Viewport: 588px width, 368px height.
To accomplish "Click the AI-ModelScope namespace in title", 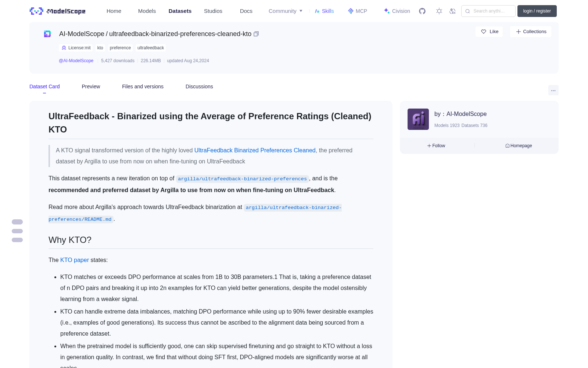I will coord(82,34).
